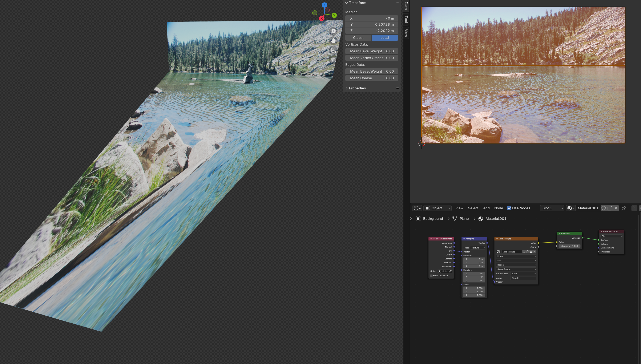
Task: Click the fake user shield next to Material.001
Action: coord(604,208)
